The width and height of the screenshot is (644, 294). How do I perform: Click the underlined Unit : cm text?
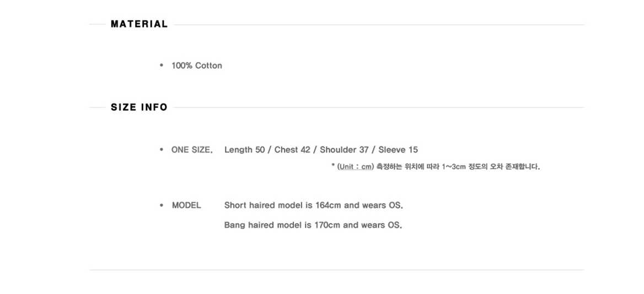tap(355, 166)
